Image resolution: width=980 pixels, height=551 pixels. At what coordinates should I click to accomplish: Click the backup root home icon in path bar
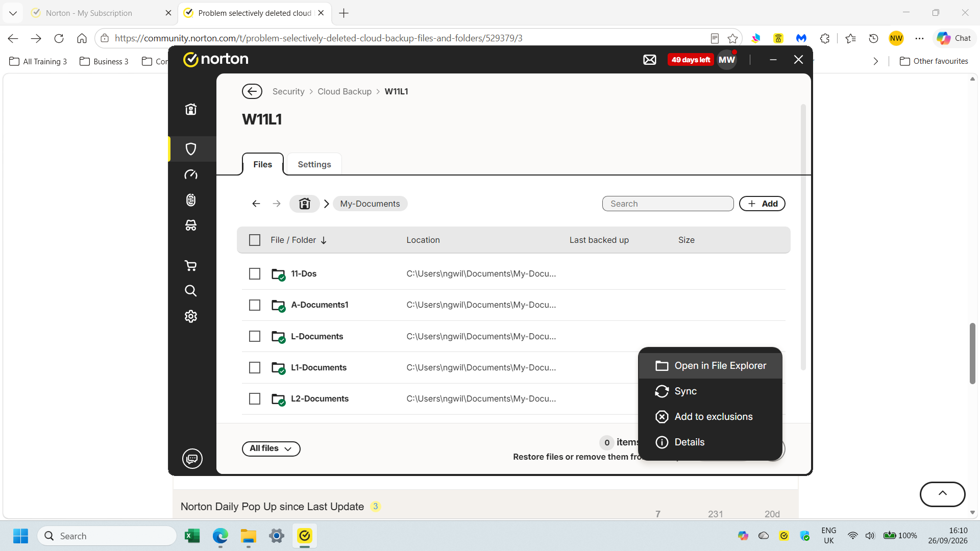point(305,204)
